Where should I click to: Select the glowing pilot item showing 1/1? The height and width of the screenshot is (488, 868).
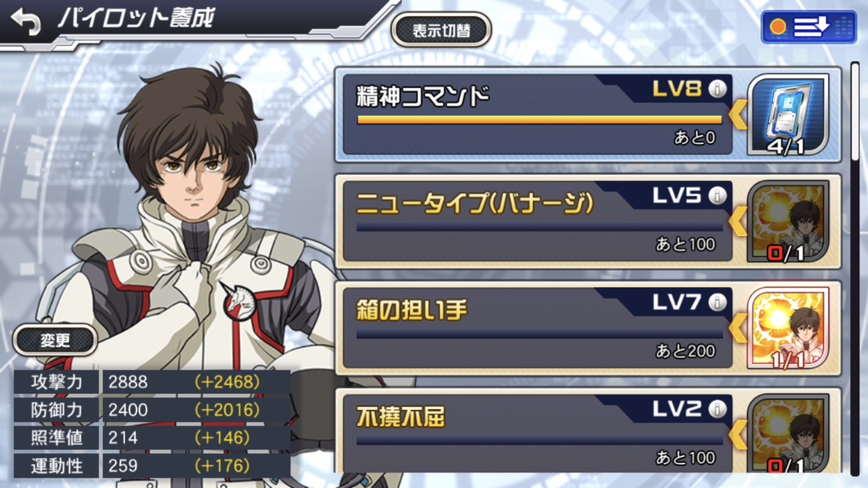coord(788,328)
